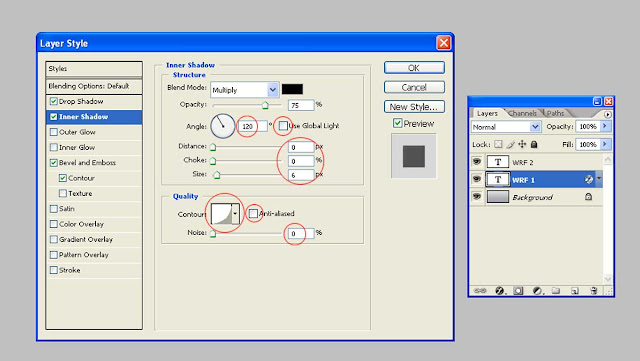Click the Cancel button
The width and height of the screenshot is (640, 361).
click(x=414, y=87)
